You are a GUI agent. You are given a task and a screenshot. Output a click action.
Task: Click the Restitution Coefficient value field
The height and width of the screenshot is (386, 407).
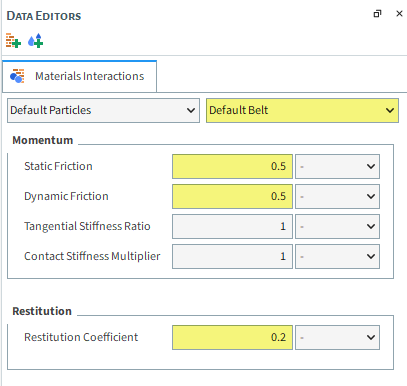click(232, 337)
